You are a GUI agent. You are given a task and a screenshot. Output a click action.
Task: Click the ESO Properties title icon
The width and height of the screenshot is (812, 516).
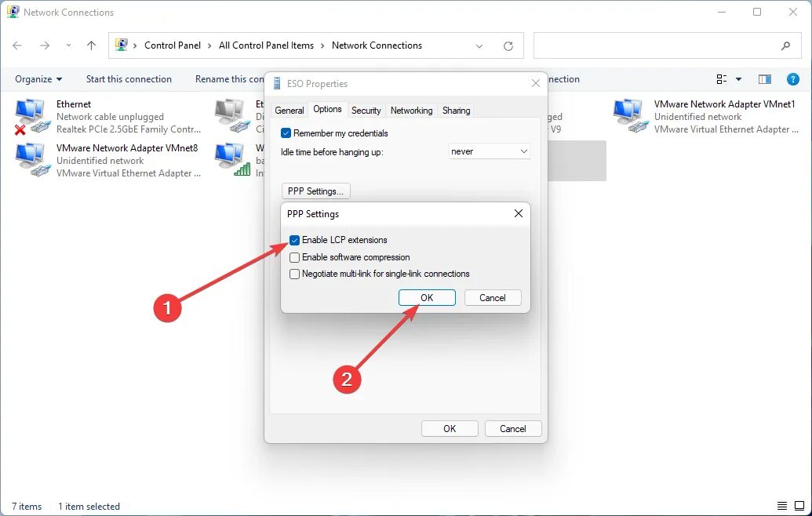pyautogui.click(x=276, y=83)
